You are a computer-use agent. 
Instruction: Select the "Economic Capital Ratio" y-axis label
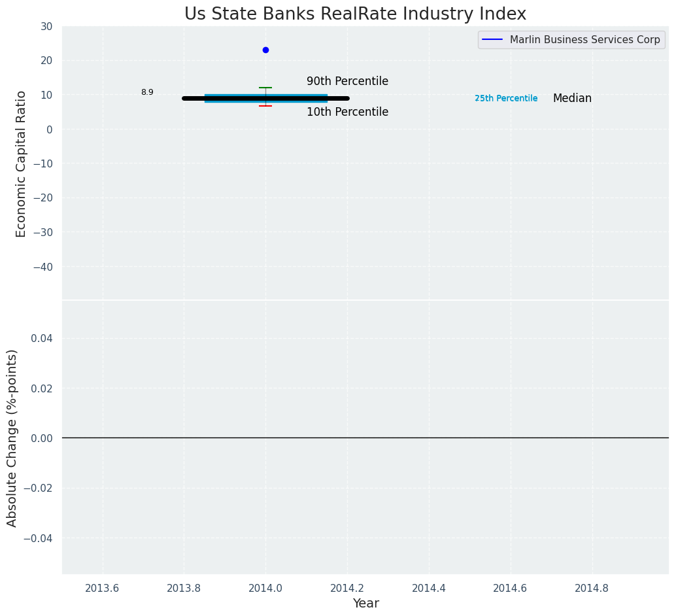tap(22, 163)
